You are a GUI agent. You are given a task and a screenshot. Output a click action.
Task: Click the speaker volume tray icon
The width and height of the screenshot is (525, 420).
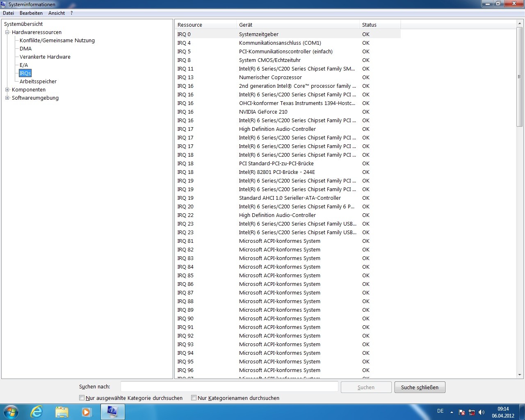482,412
